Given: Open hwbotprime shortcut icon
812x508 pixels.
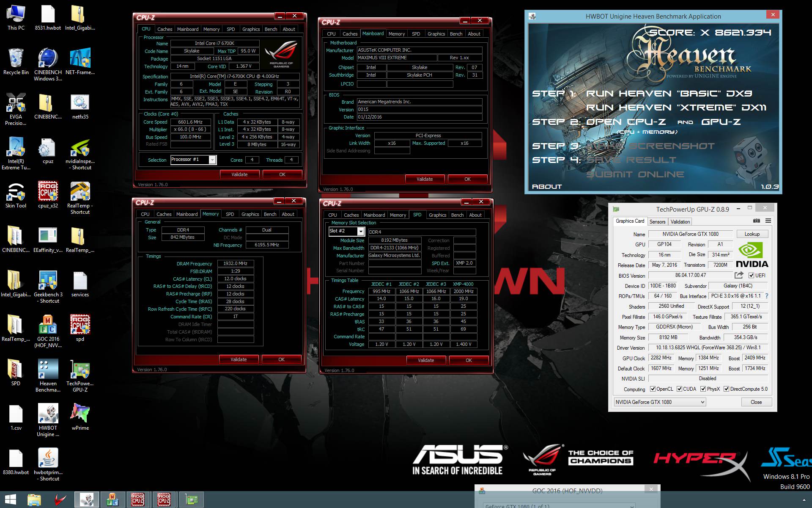Looking at the screenshot, I should point(48,464).
